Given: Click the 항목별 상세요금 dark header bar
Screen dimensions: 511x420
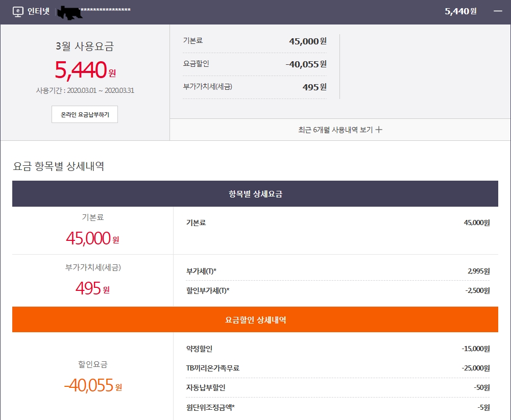Looking at the screenshot, I should click(255, 194).
